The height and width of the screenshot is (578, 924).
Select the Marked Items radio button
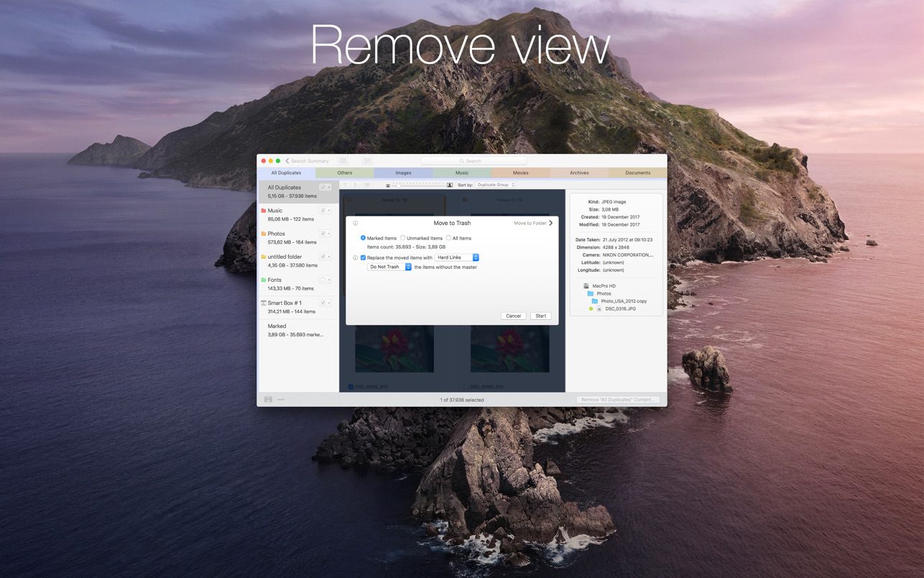363,238
